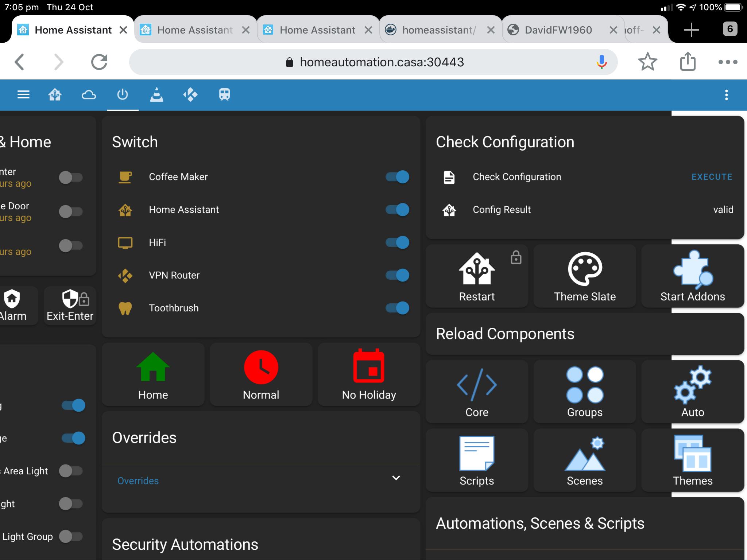The image size is (747, 560).
Task: Switch to the homeassistant Docker tab
Action: pos(438,30)
